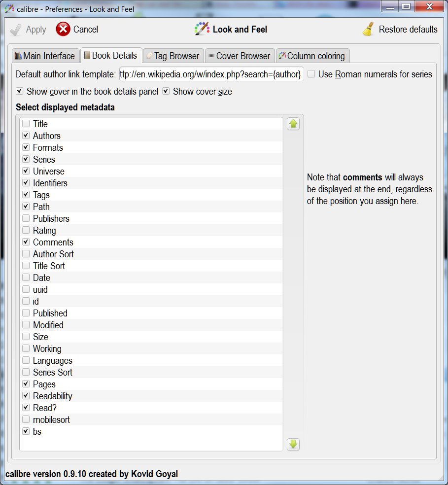
Task: Click the Apply button label
Action: (36, 30)
